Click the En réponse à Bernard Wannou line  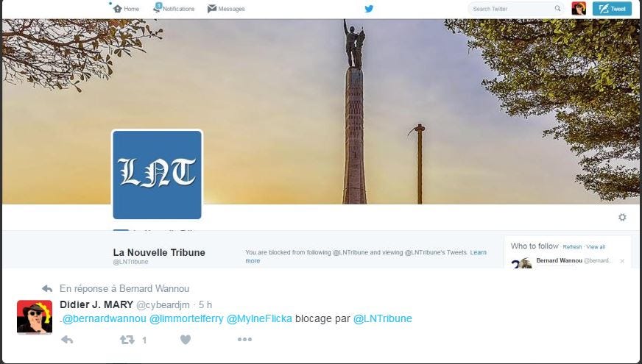124,289
